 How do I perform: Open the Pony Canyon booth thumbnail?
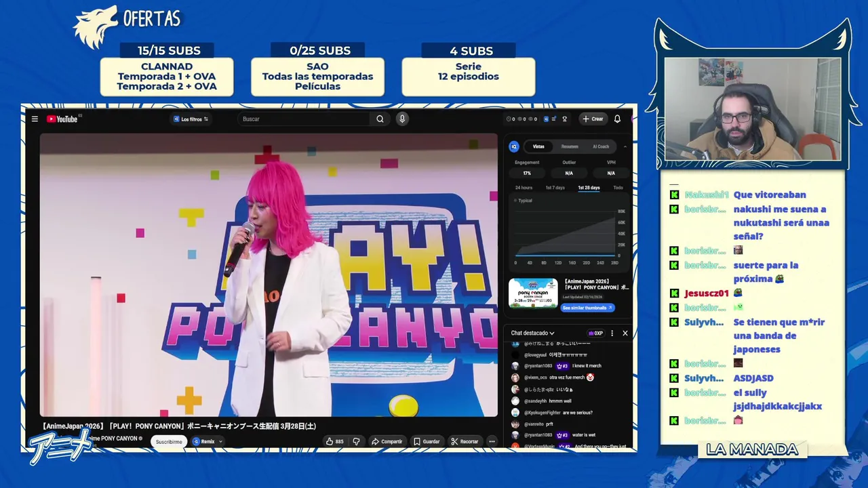click(533, 293)
